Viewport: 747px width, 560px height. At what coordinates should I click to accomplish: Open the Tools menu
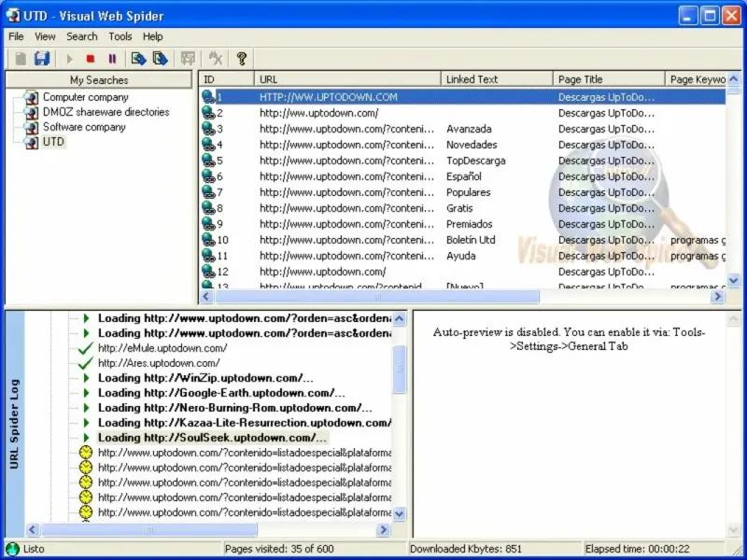[120, 36]
